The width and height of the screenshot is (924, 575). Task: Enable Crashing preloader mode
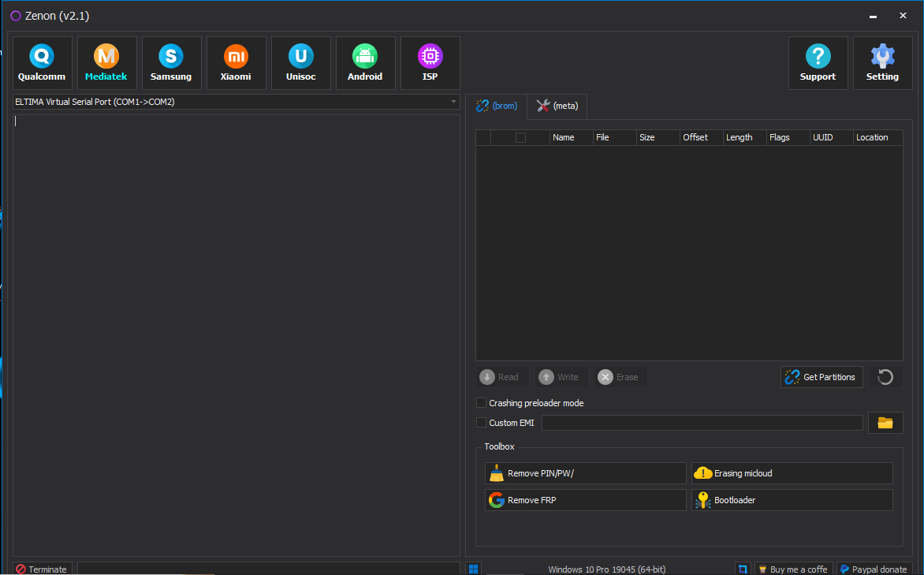(x=482, y=403)
